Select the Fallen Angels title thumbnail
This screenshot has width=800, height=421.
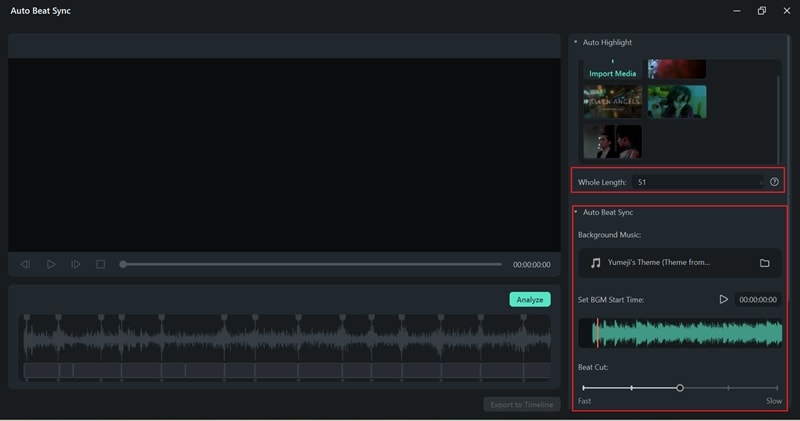coord(612,102)
